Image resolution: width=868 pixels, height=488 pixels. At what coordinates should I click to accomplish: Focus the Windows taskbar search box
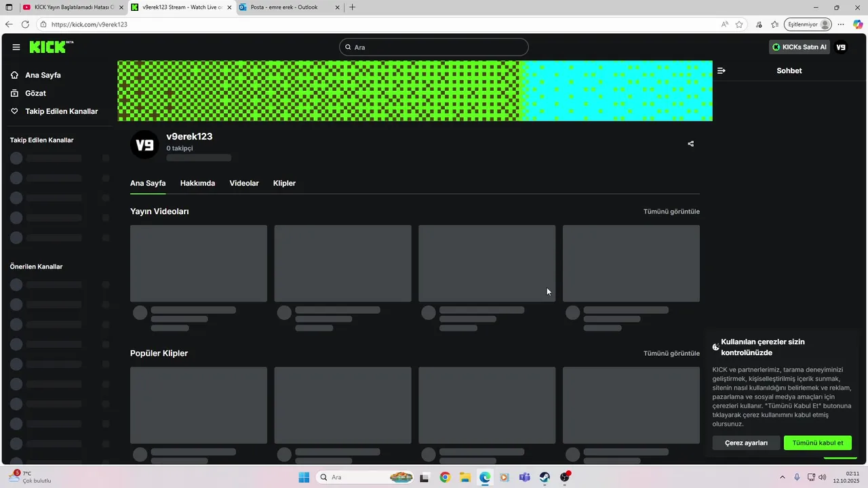click(x=366, y=477)
